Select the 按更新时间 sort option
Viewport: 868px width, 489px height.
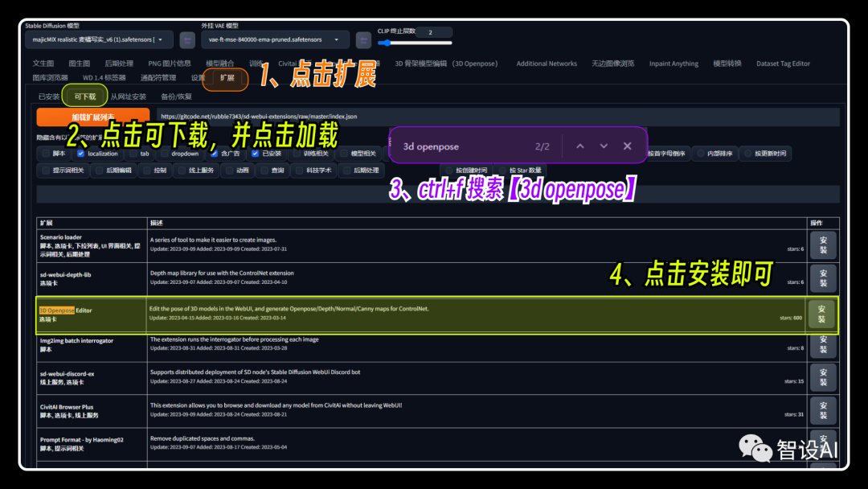[x=766, y=154]
